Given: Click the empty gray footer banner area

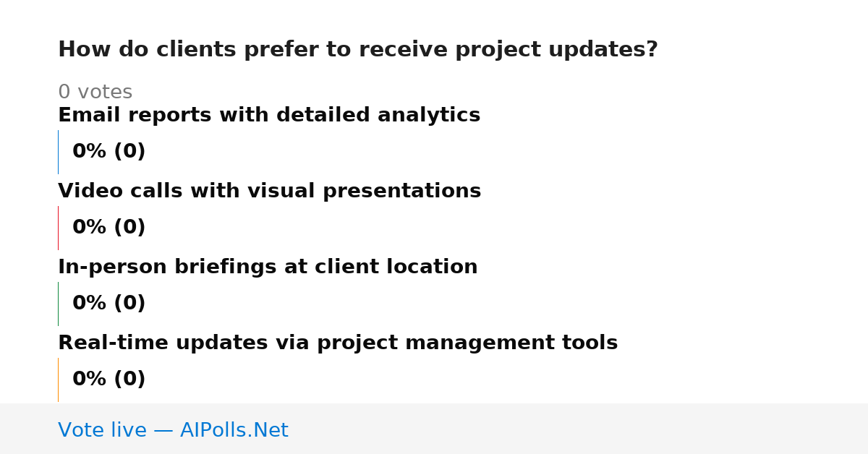Looking at the screenshot, I should pyautogui.click(x=579, y=429).
